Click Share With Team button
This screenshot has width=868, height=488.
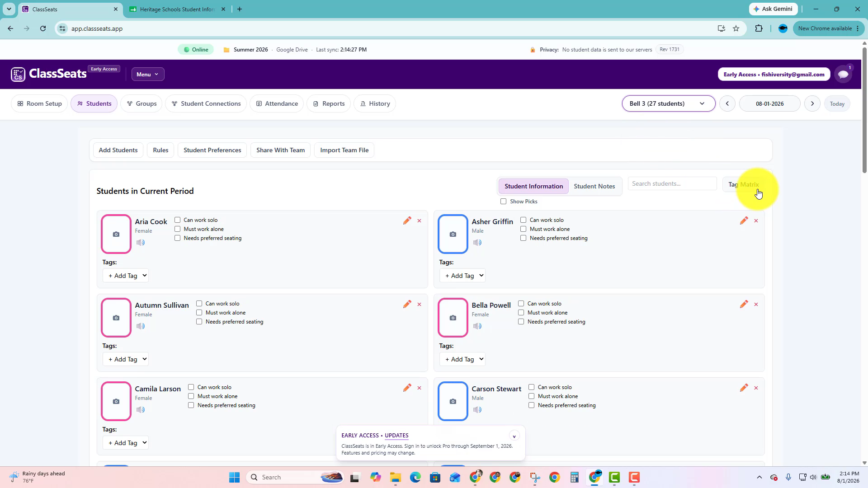tap(280, 150)
